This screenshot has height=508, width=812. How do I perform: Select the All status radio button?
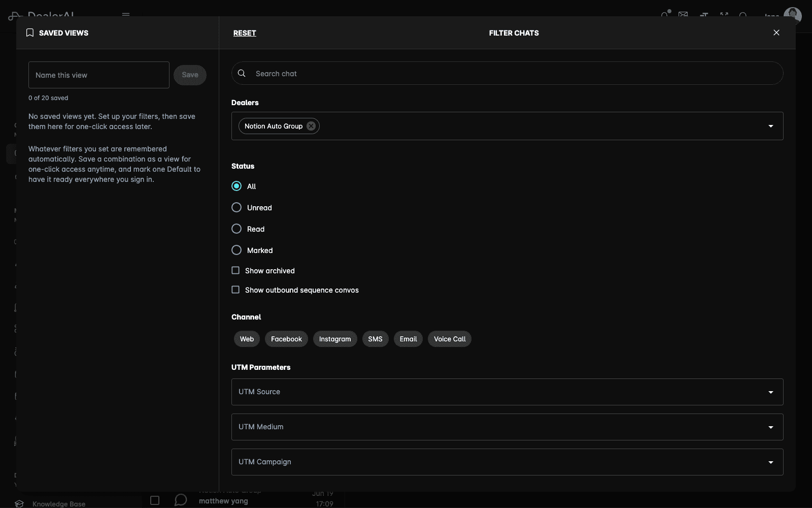(236, 186)
